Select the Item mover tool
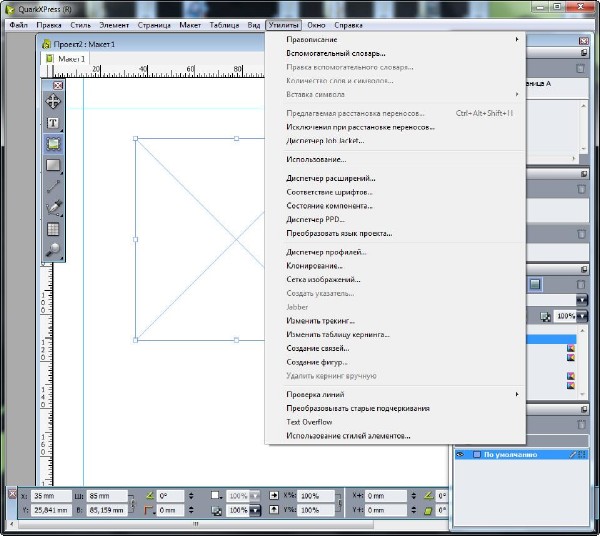 (x=54, y=101)
